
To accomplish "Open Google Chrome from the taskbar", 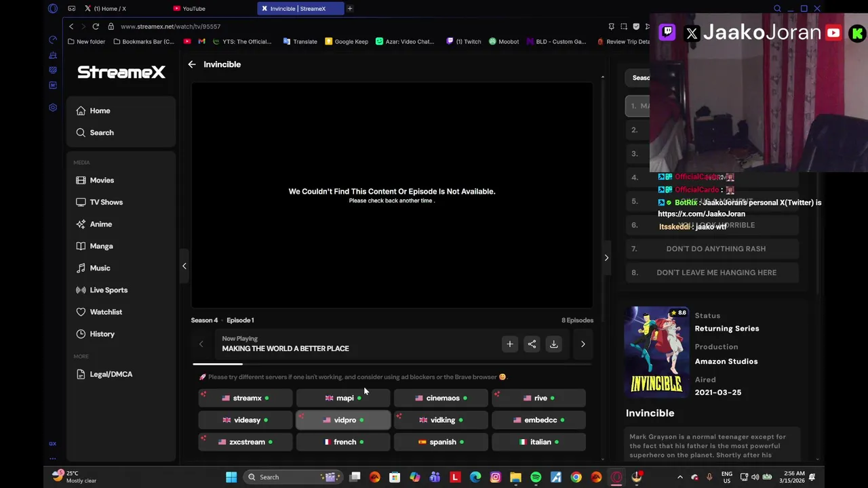I will click(x=576, y=477).
